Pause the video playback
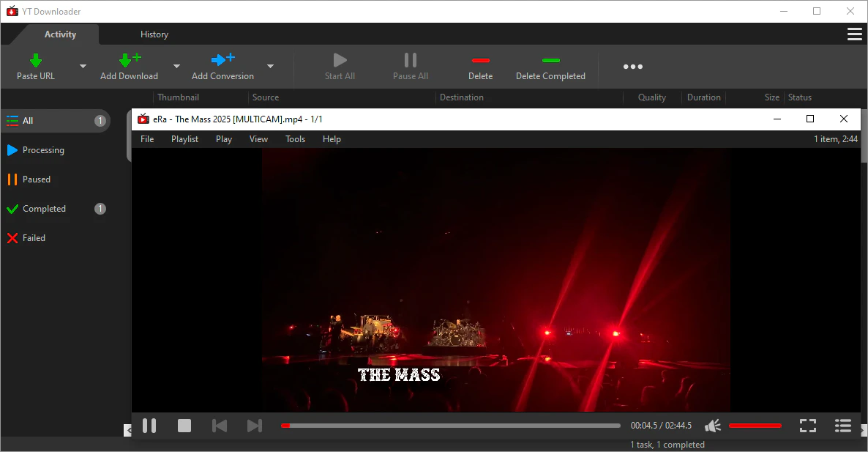This screenshot has width=868, height=452. (x=149, y=426)
